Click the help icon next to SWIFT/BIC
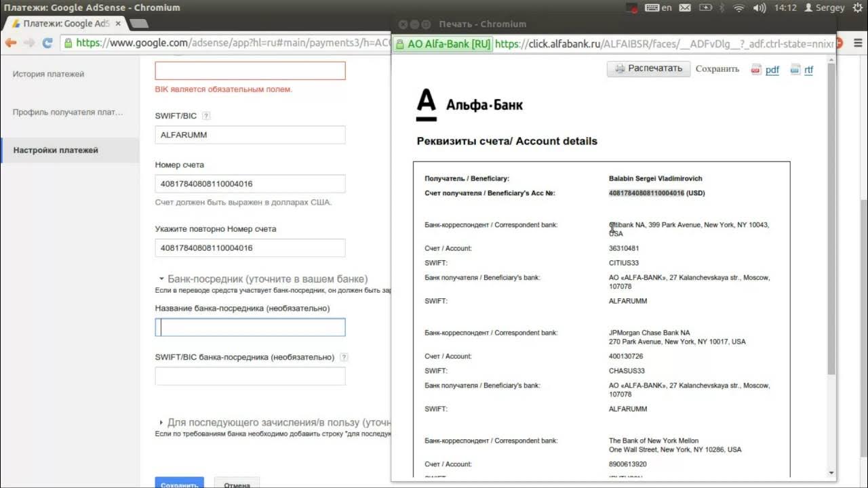Viewport: 868px width, 488px height. [206, 116]
